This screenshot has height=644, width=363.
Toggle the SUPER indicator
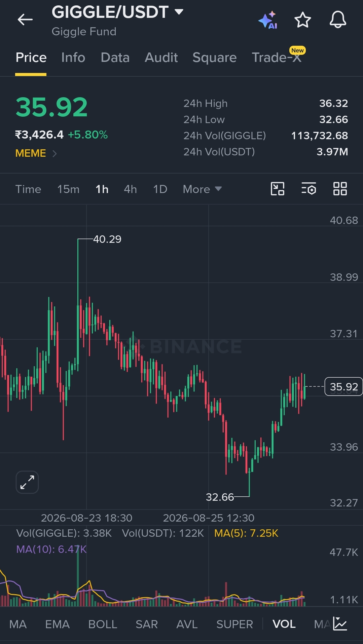tap(234, 624)
